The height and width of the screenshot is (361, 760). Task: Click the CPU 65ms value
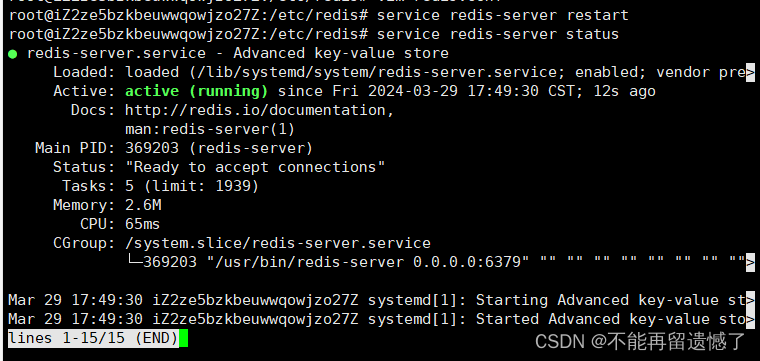click(x=142, y=224)
